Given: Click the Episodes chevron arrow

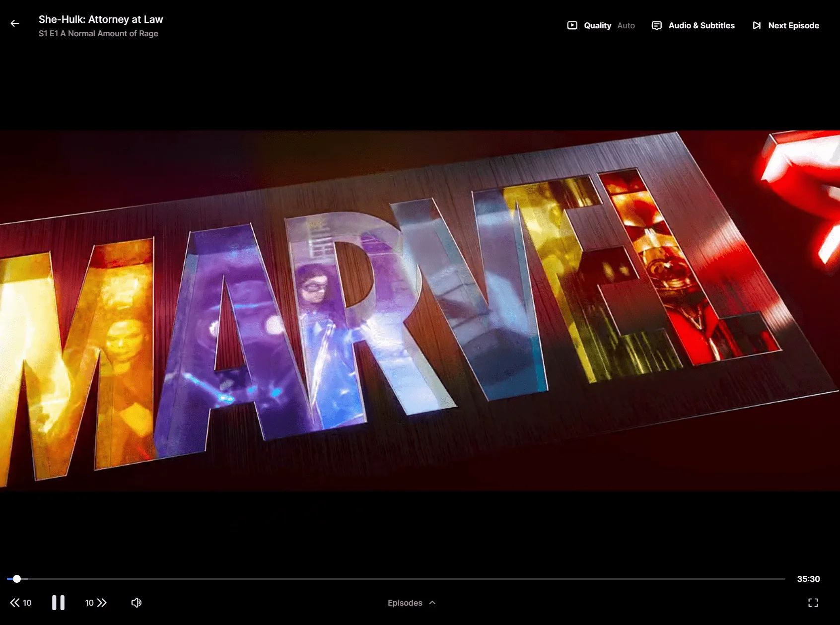Looking at the screenshot, I should (432, 603).
